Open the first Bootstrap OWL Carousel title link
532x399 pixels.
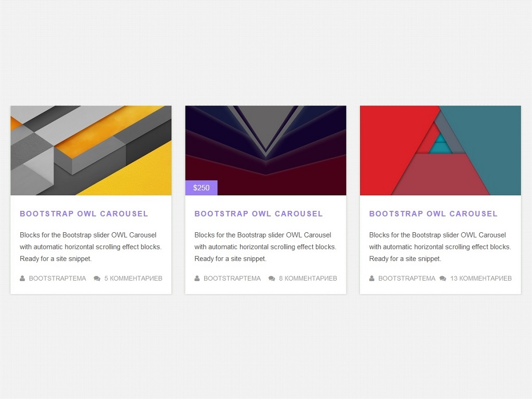(x=84, y=214)
